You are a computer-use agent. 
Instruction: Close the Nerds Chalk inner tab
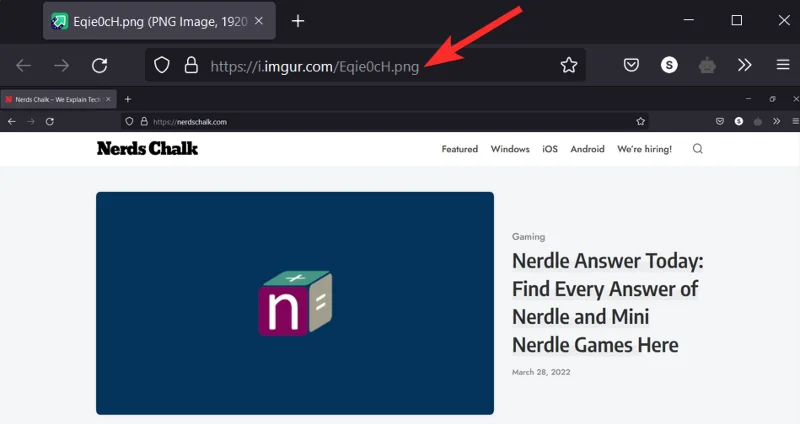(x=108, y=99)
